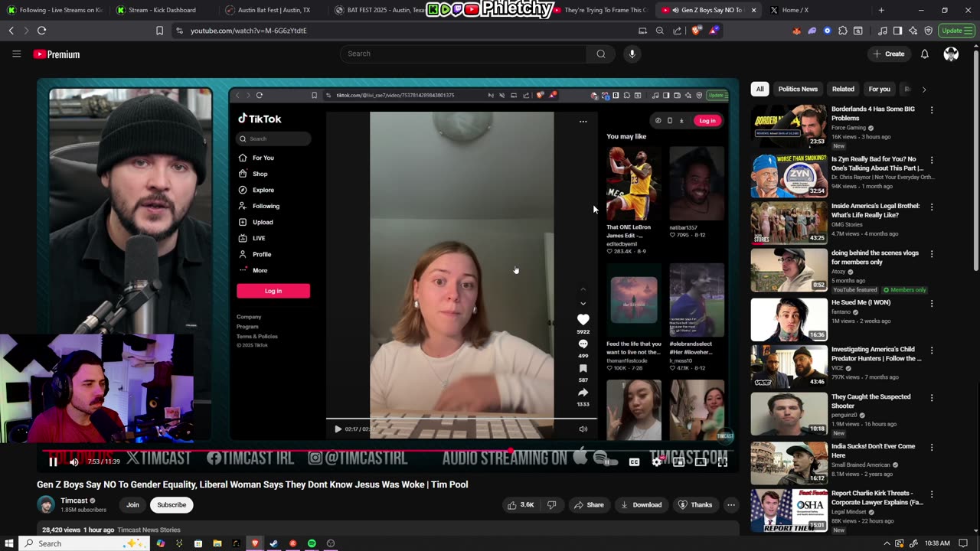Open Borderlands 4 video thumbnail
Screen dimensions: 980x551
tap(789, 126)
